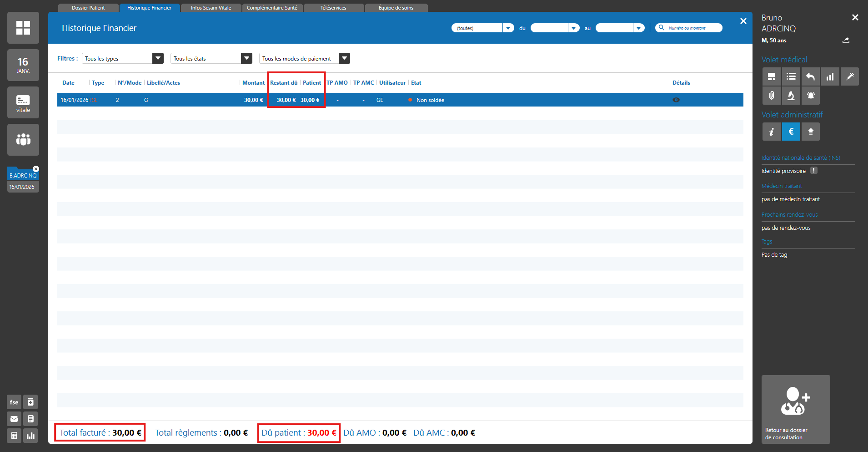The image size is (868, 452).
Task: Switch to the Dossier Patient tab
Action: [88, 8]
